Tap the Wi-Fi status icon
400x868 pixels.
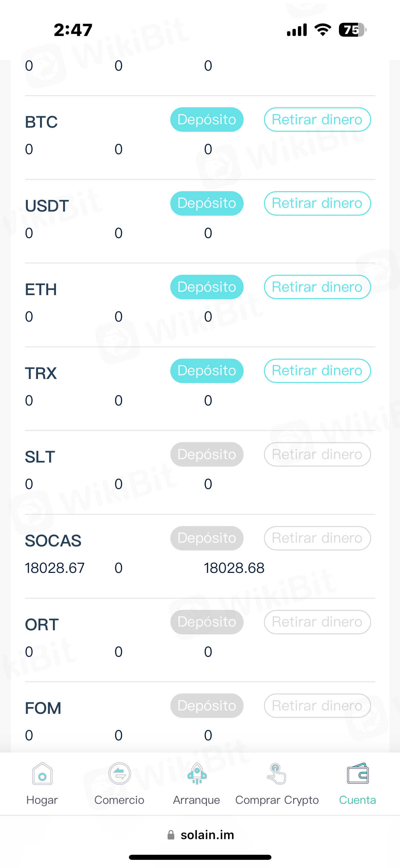point(323,30)
